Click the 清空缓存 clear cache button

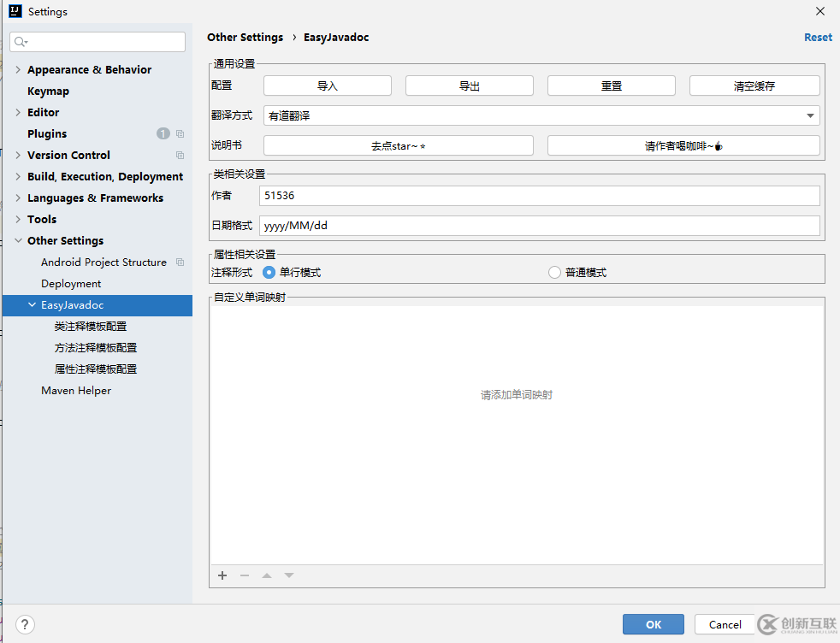pyautogui.click(x=754, y=86)
